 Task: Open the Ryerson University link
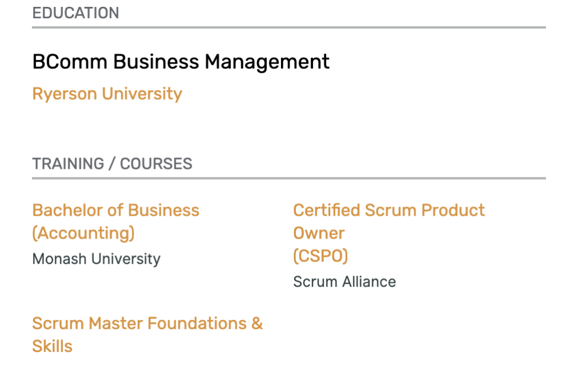coord(107,94)
